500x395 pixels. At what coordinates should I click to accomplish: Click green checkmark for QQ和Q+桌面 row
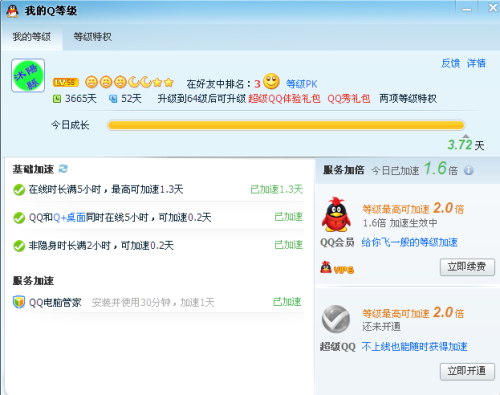click(19, 218)
